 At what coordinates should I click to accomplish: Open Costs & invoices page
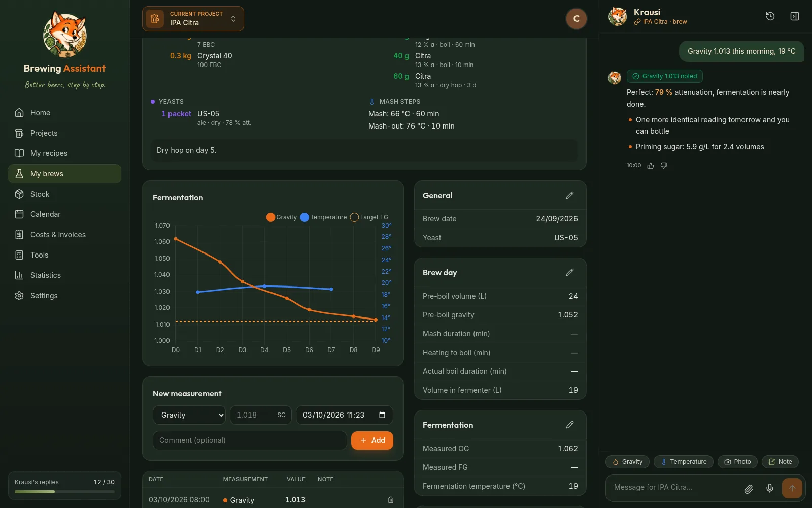[x=65, y=235]
